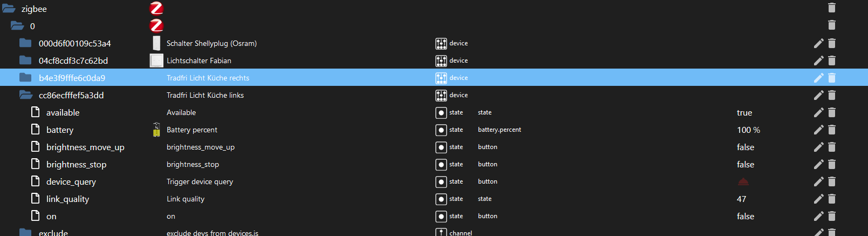
Task: Expand the 000d6f00109c53a4 device folder
Action: point(25,43)
